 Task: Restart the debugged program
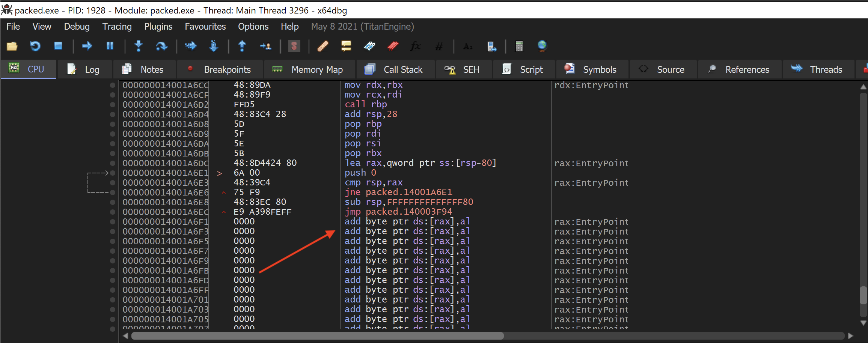pyautogui.click(x=35, y=46)
